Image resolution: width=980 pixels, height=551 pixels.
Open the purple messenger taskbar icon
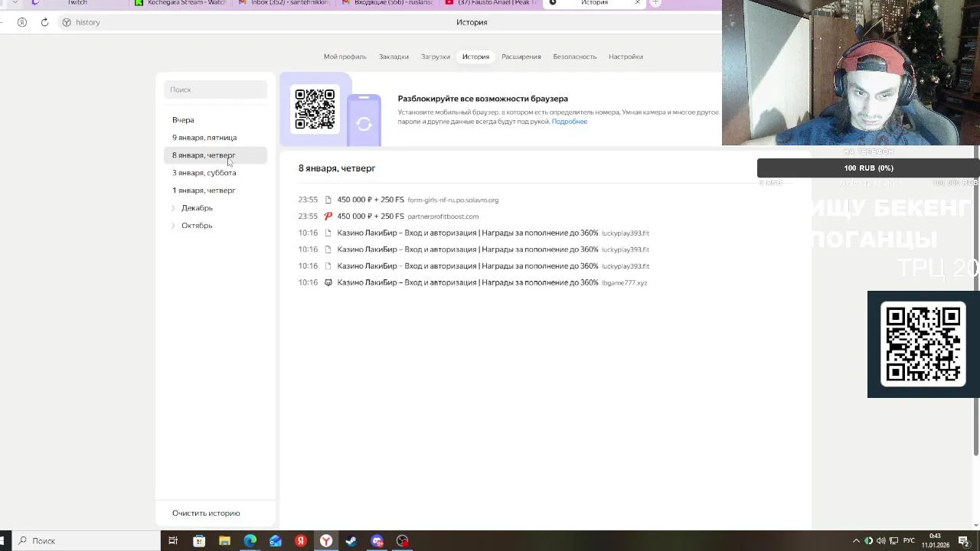377,541
